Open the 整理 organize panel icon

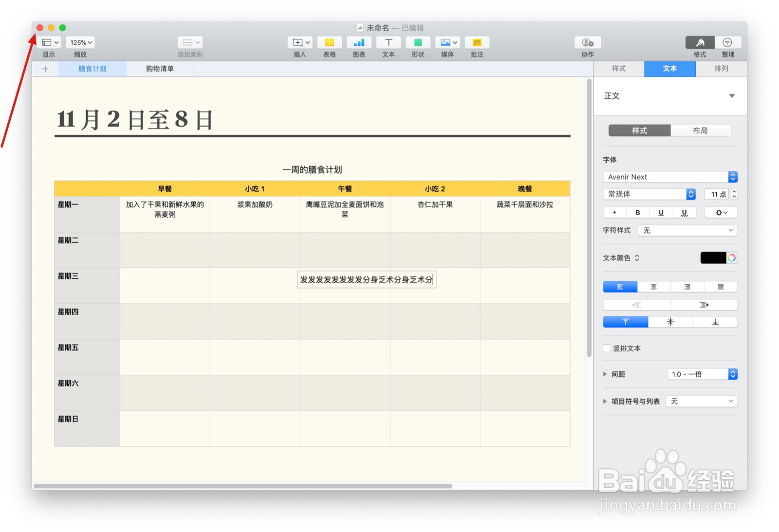pos(727,43)
